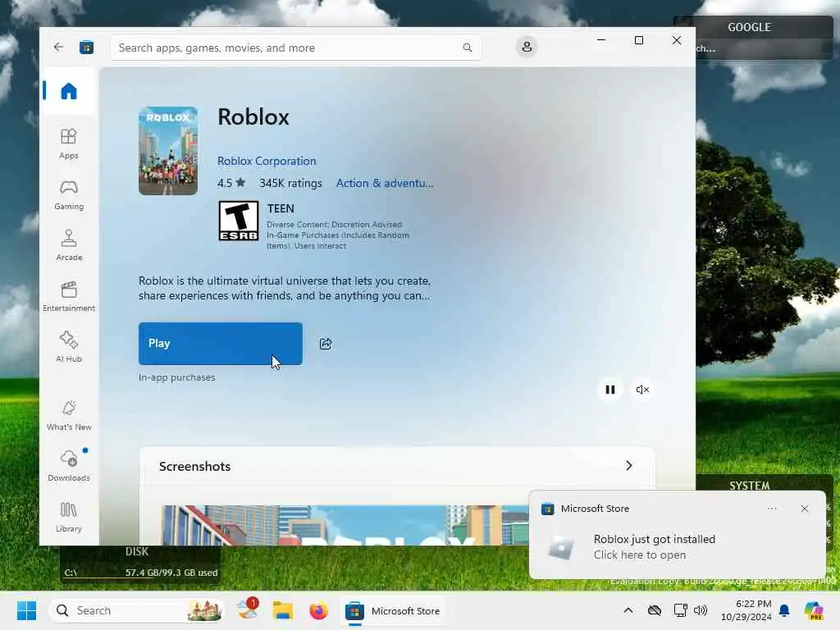Open the Action & adventure category link

[x=385, y=183]
